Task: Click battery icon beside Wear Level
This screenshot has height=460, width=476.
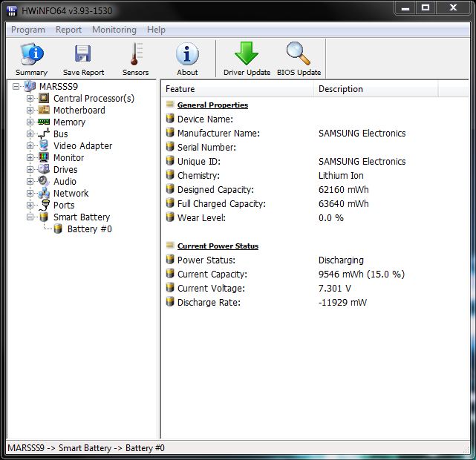Action: pyautogui.click(x=170, y=217)
